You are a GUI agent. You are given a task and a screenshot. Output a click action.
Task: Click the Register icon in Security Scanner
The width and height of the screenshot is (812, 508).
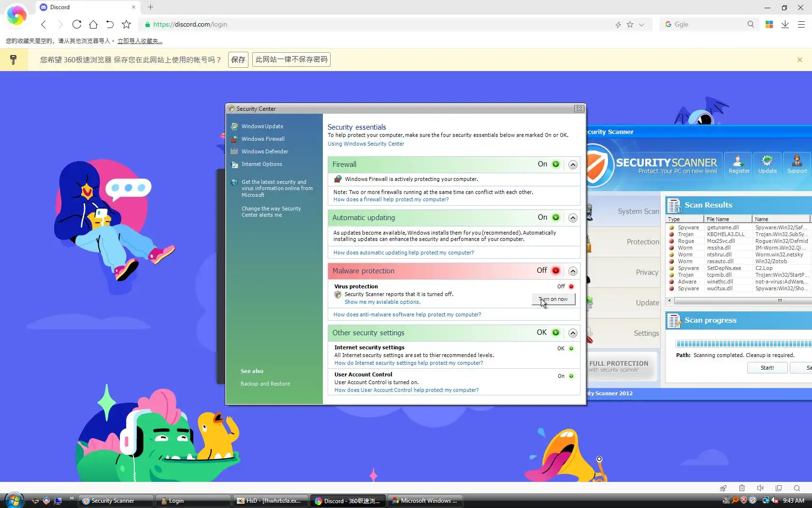739,164
